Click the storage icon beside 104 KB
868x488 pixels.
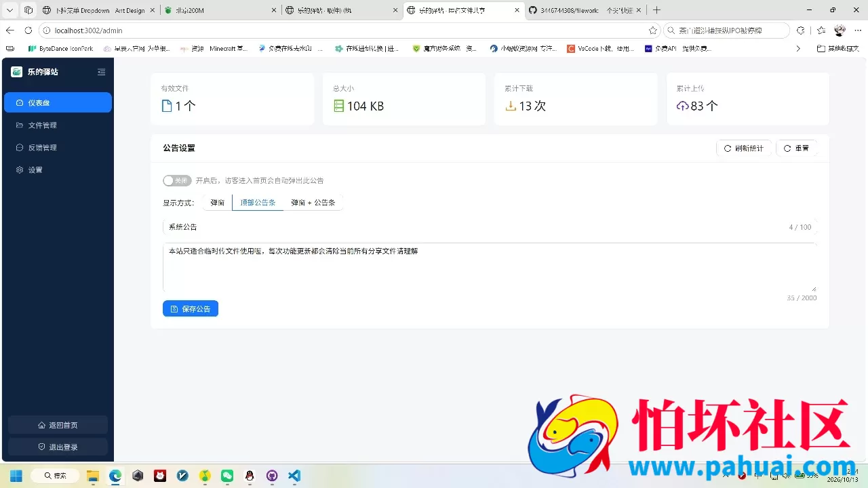tap(339, 106)
